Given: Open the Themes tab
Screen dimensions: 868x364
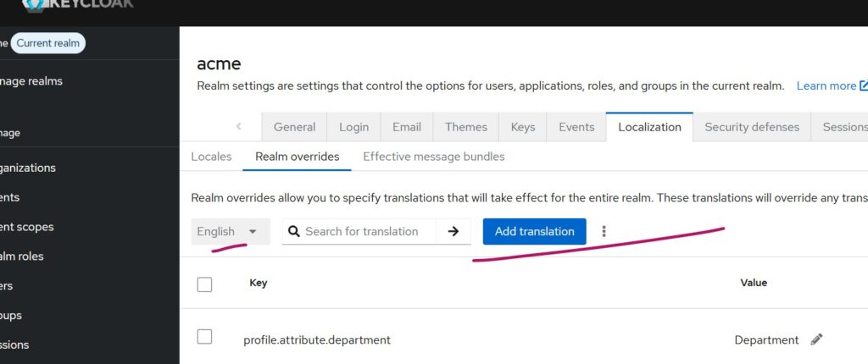Looking at the screenshot, I should coord(465,127).
